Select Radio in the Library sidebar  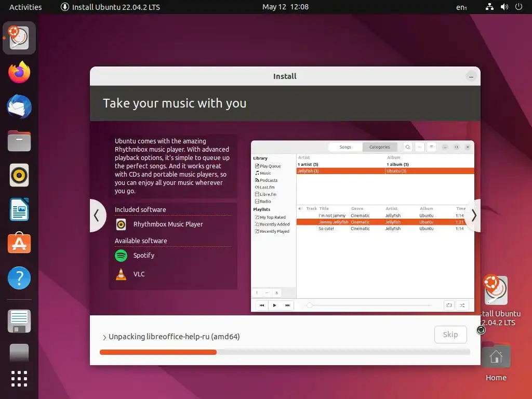pyautogui.click(x=263, y=202)
